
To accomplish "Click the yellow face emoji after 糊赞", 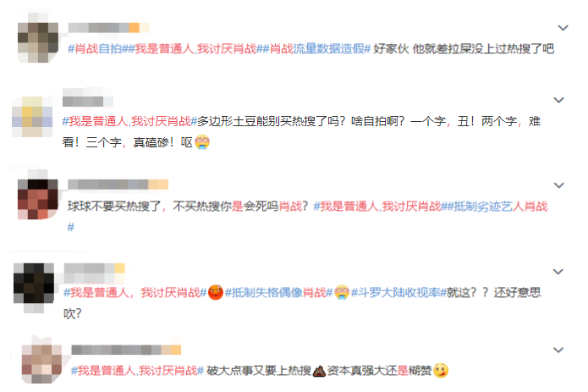I will click(x=441, y=371).
